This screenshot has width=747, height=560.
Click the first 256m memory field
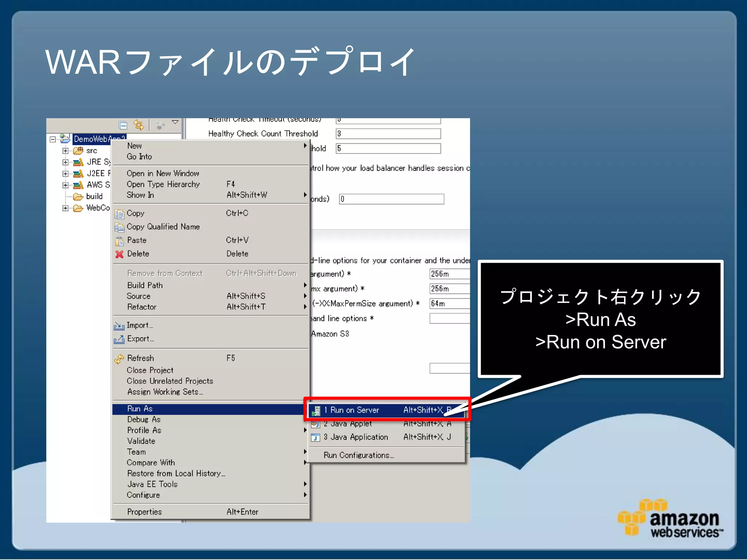coord(450,274)
